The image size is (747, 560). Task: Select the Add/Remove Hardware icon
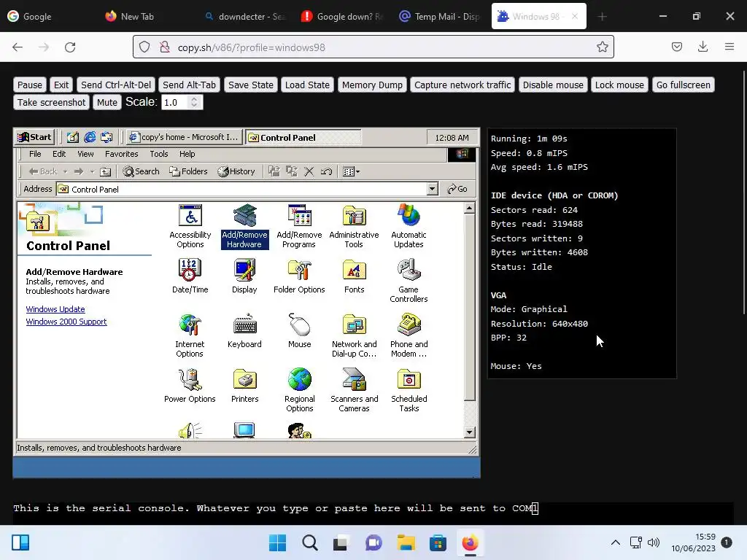[x=244, y=227]
